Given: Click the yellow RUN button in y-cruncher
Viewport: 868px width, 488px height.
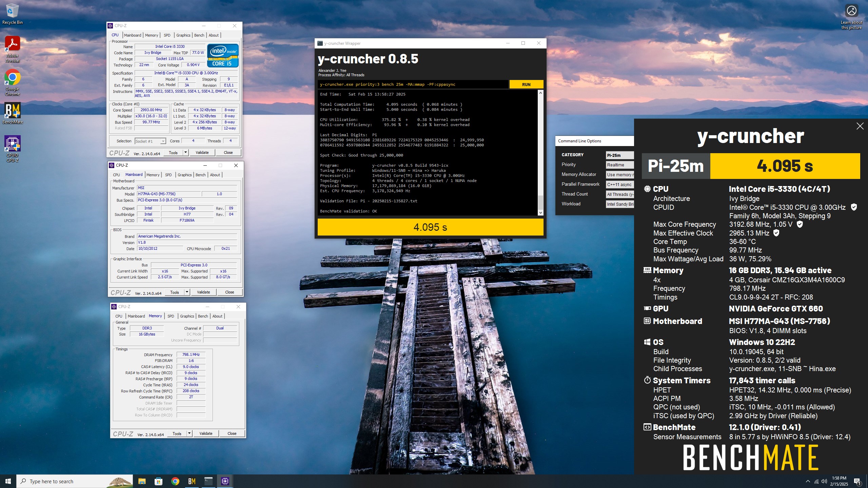Looking at the screenshot, I should (x=526, y=84).
